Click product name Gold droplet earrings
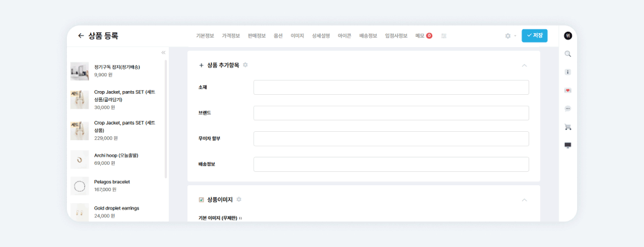This screenshot has width=644, height=247. (117, 208)
